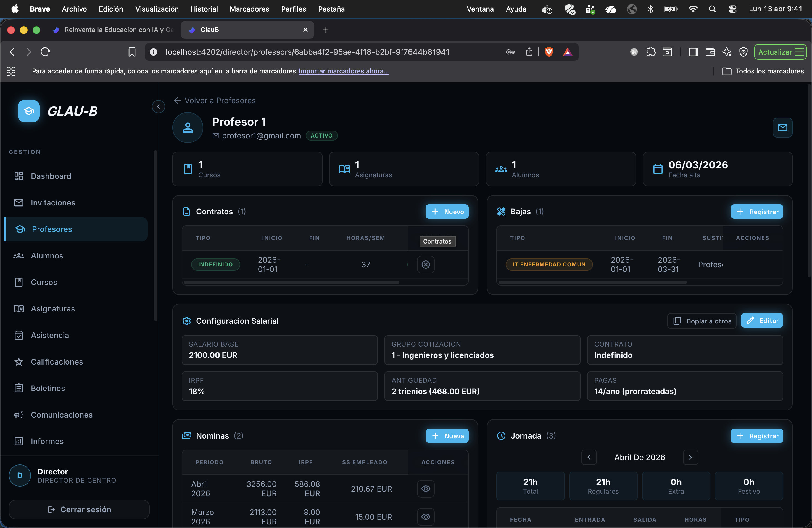The height and width of the screenshot is (528, 812).
Task: View the Marzo 2026 nomina eye icon
Action: (425, 516)
